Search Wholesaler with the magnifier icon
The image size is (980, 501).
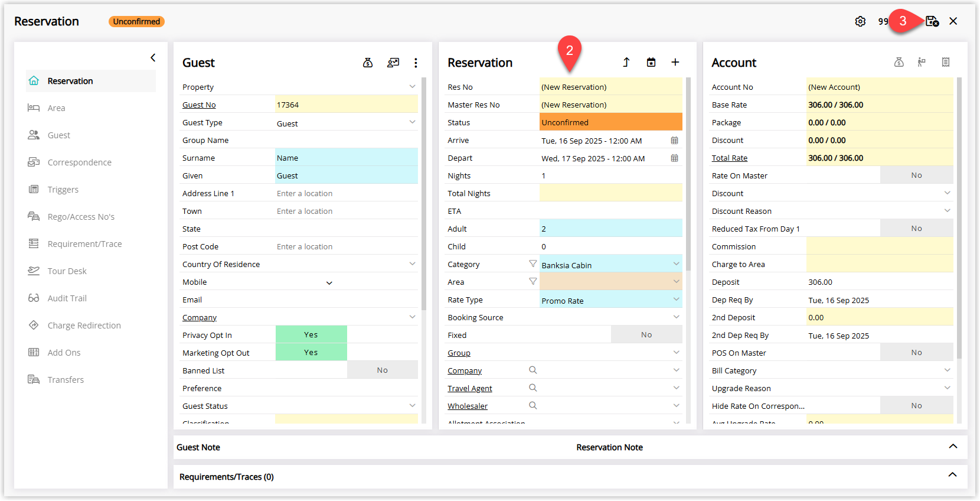pos(533,406)
